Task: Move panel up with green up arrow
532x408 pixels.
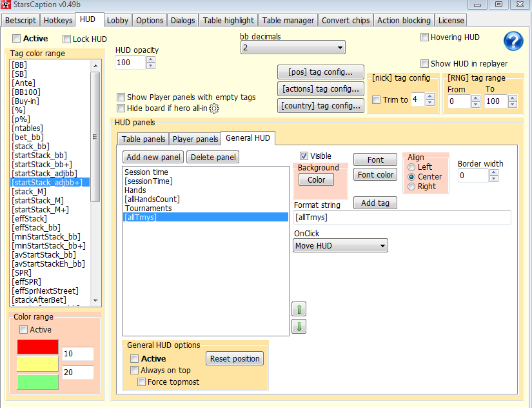Action: pos(299,309)
